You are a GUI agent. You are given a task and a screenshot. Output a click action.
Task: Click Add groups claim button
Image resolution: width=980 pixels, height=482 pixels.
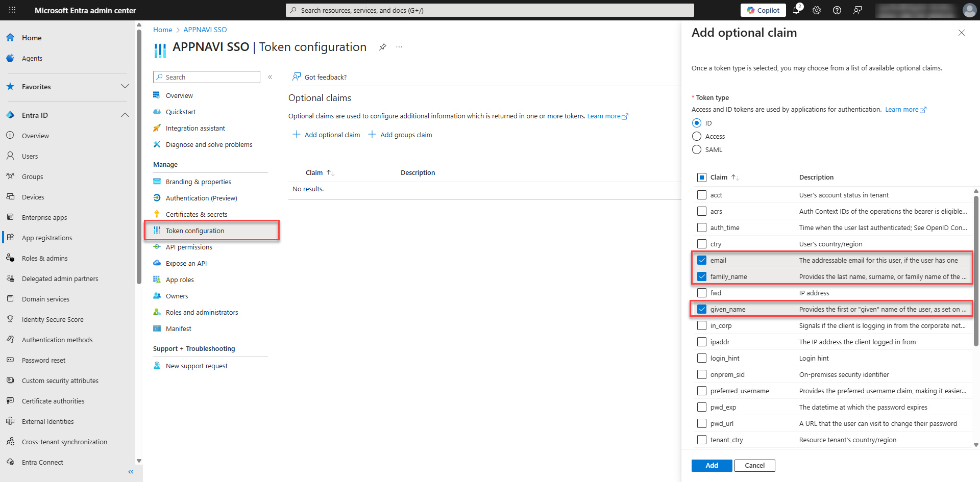tap(400, 135)
